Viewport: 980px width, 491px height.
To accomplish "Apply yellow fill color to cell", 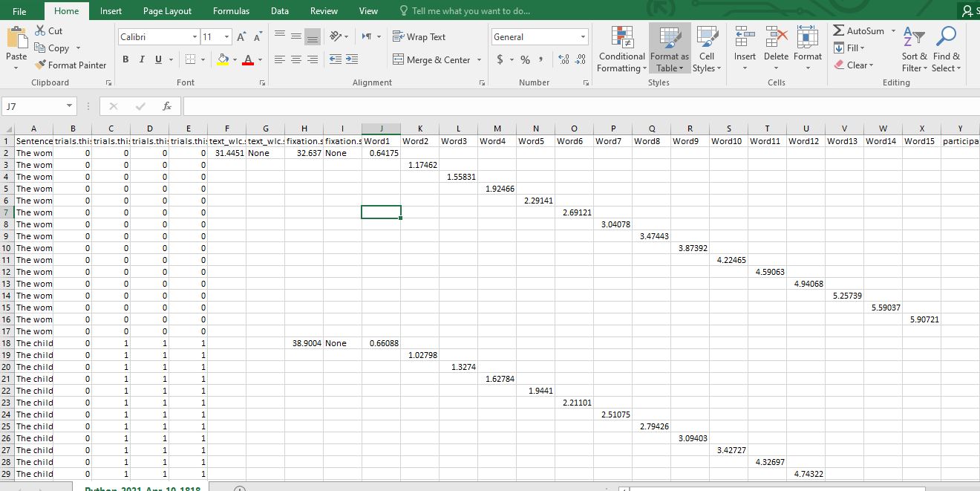I will click(x=221, y=59).
